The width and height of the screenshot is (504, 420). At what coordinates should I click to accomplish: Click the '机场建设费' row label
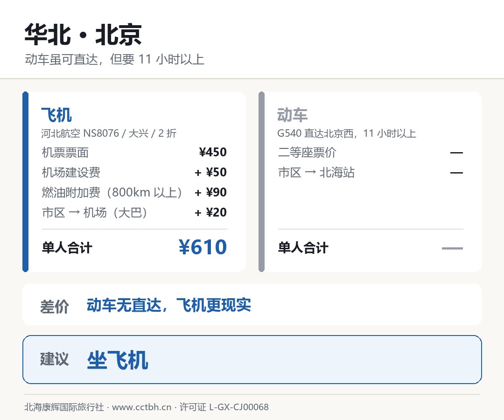[x=71, y=173]
